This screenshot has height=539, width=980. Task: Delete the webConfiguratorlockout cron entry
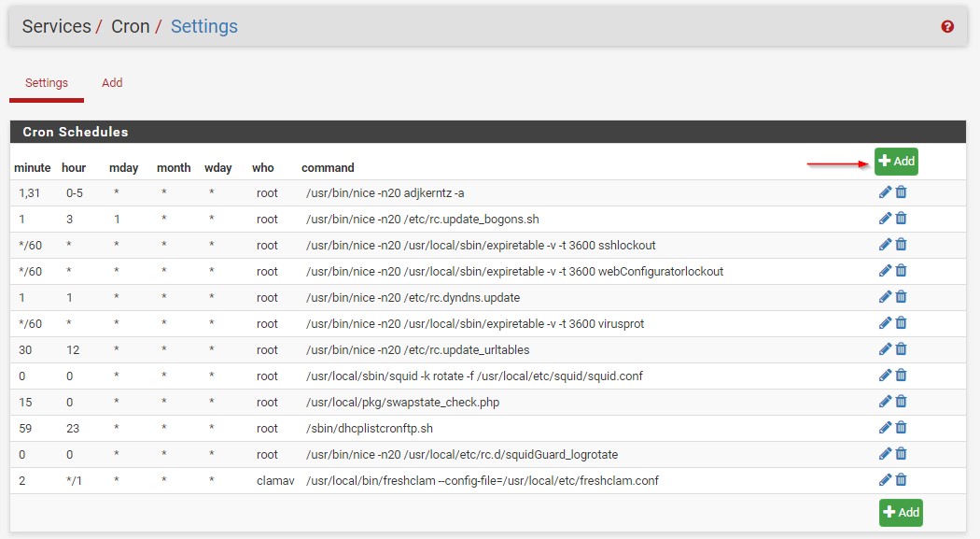tap(902, 271)
